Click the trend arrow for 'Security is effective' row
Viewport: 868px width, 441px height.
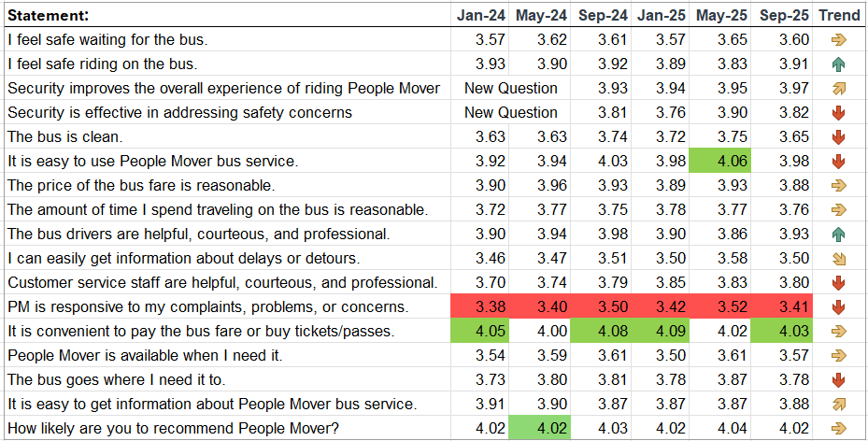[838, 113]
